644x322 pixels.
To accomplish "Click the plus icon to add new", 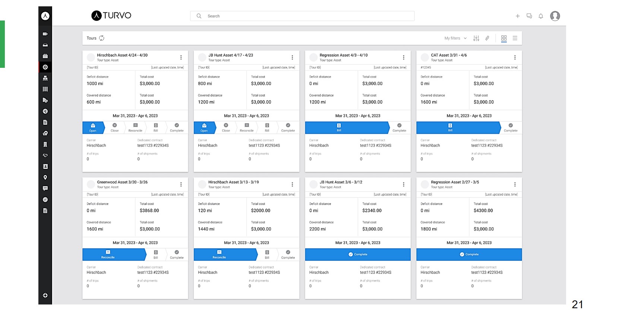I will [x=518, y=16].
